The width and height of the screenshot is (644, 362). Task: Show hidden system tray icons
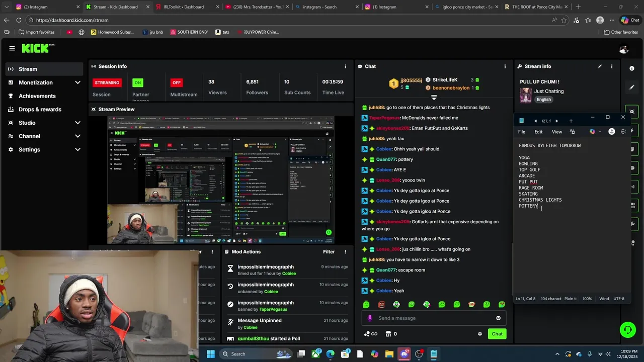(x=557, y=354)
